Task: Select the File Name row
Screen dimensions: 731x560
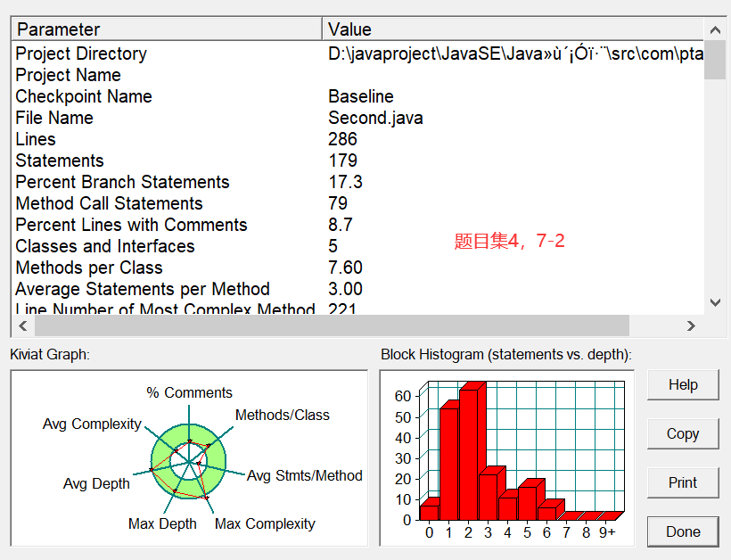Action: 357,118
